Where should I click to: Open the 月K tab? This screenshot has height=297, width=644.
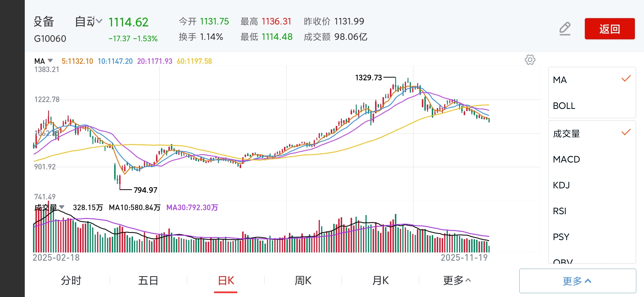click(380, 280)
